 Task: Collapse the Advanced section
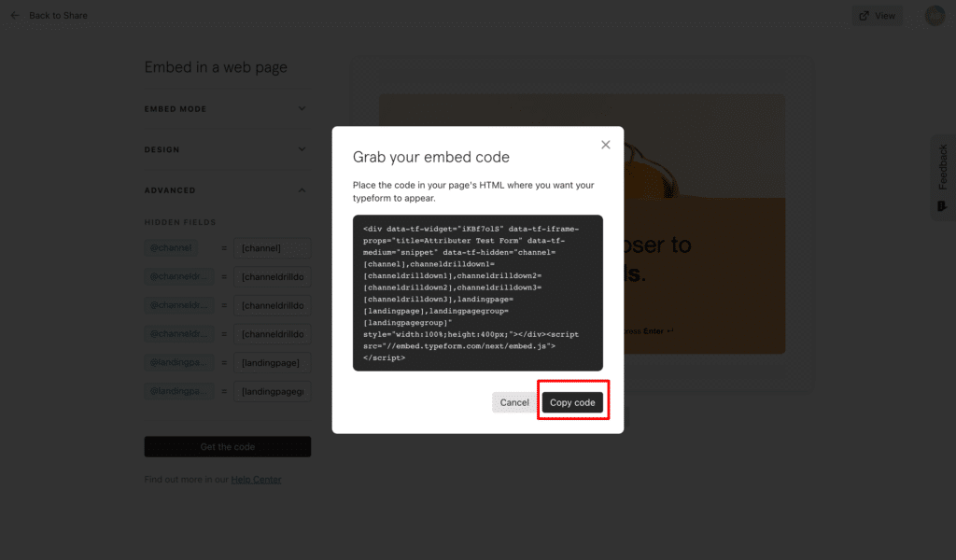tap(227, 190)
